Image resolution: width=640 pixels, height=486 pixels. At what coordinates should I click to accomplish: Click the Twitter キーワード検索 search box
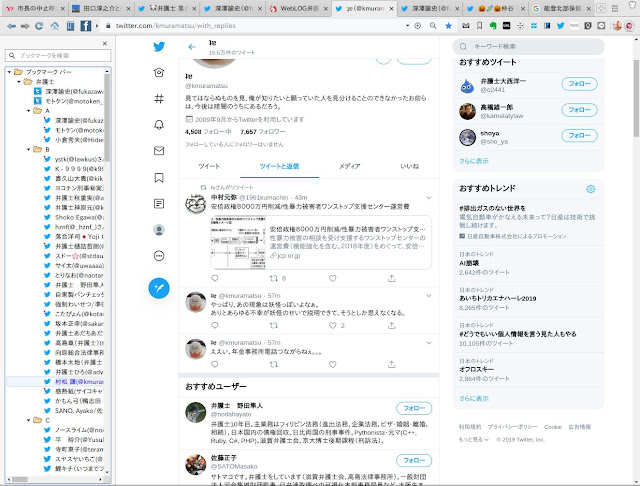pyautogui.click(x=529, y=47)
